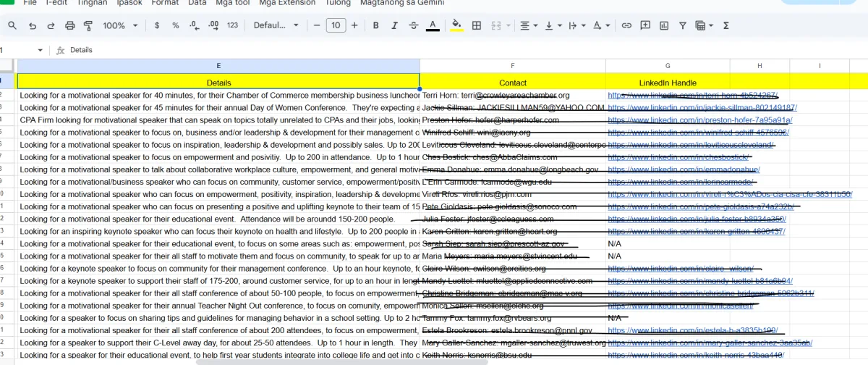
Task: Open the File menu
Action: [30, 3]
